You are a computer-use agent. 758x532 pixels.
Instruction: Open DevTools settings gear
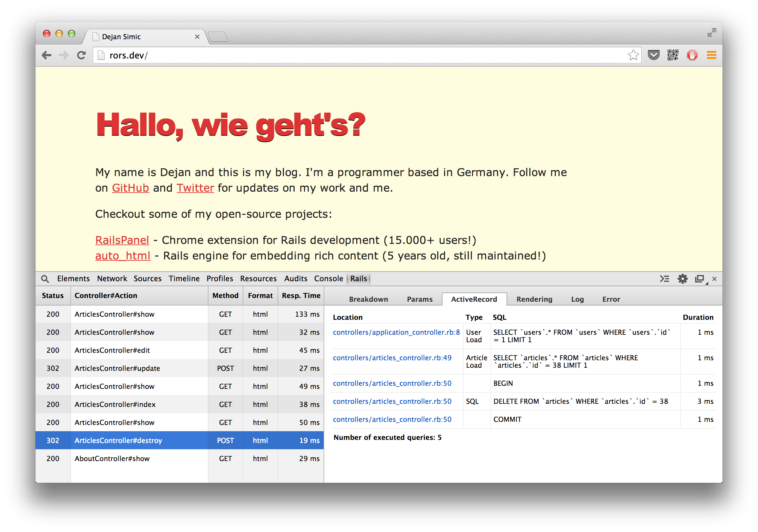[682, 279]
